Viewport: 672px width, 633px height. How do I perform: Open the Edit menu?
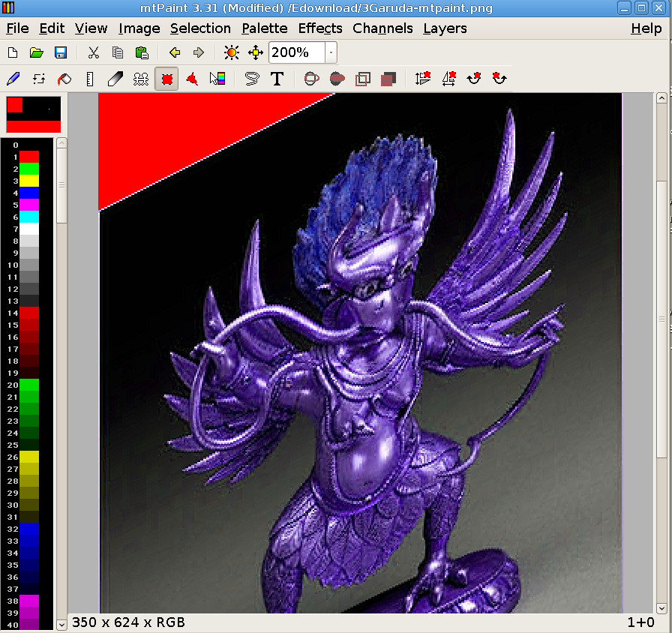pos(52,28)
